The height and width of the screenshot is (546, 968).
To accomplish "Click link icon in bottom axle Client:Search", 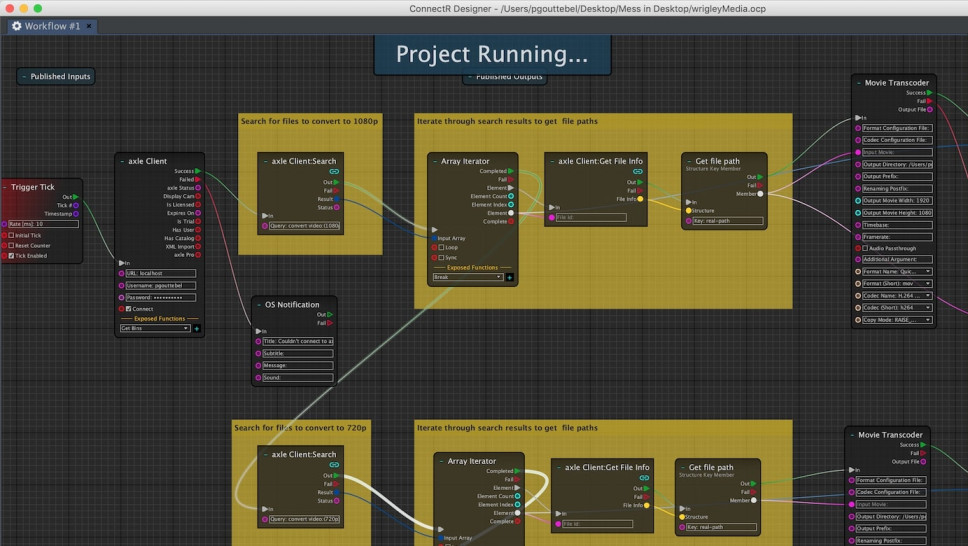I will point(334,465).
